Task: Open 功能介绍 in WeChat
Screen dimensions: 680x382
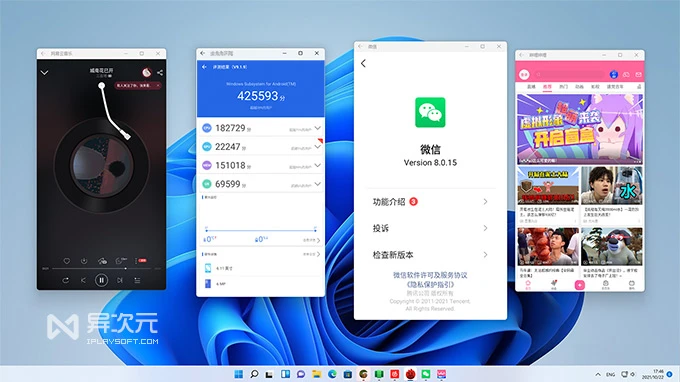Action: click(x=430, y=202)
